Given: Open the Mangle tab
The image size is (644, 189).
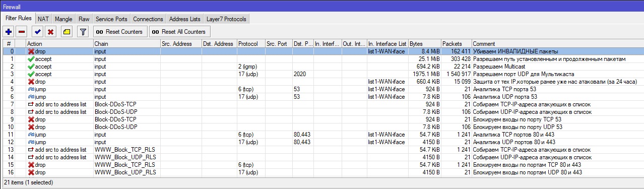Looking at the screenshot, I should [x=64, y=19].
